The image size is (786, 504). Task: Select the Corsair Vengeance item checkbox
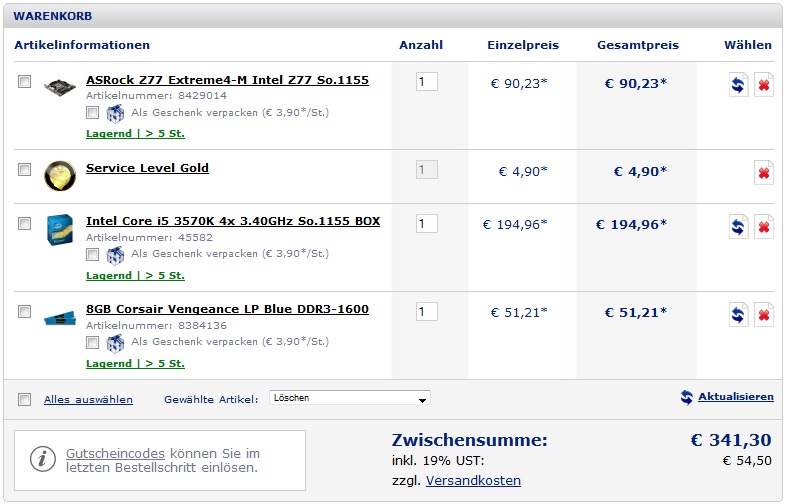click(x=24, y=311)
